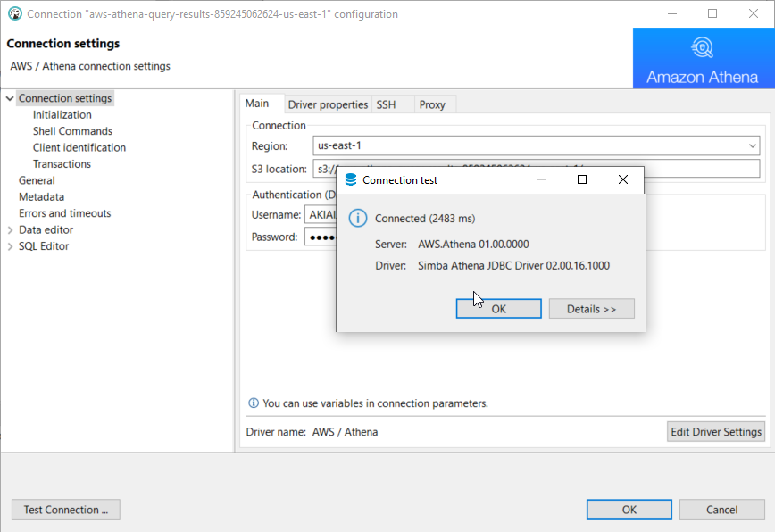Minimize the configuration window
775x532 pixels.
pyautogui.click(x=672, y=13)
